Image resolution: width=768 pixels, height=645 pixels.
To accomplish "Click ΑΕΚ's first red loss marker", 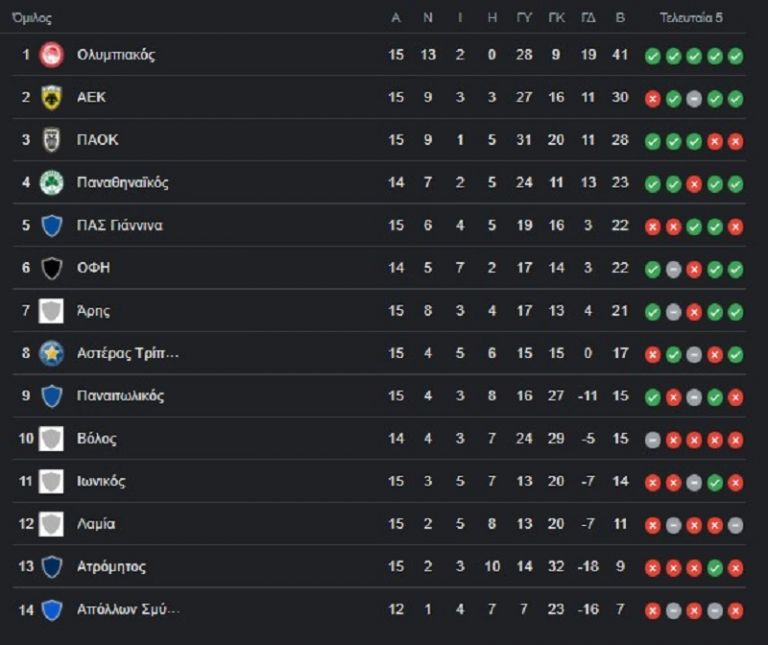I will click(x=652, y=99).
